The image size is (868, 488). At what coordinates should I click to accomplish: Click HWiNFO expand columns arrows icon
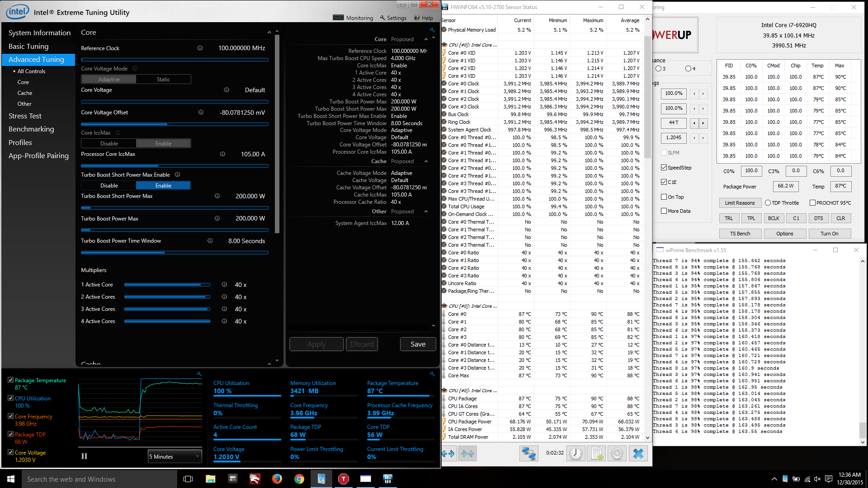point(448,453)
